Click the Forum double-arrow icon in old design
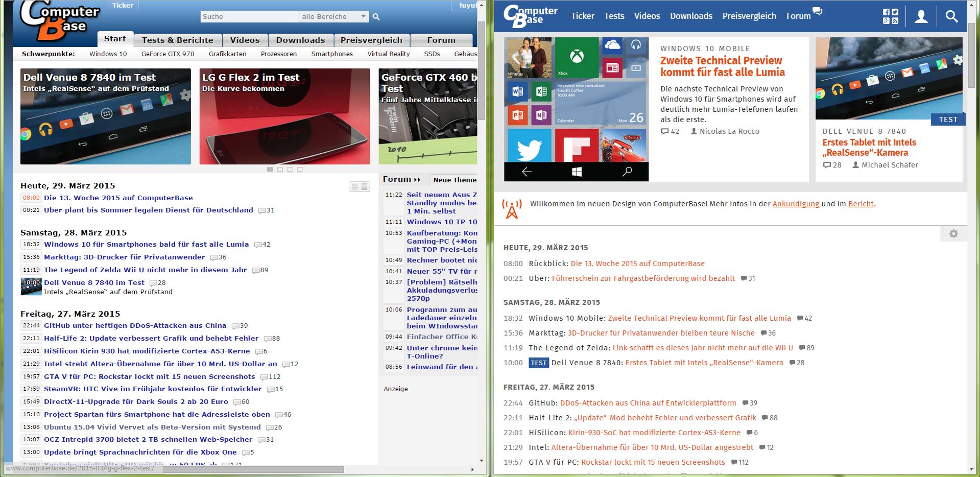This screenshot has height=477, width=980. tap(417, 180)
